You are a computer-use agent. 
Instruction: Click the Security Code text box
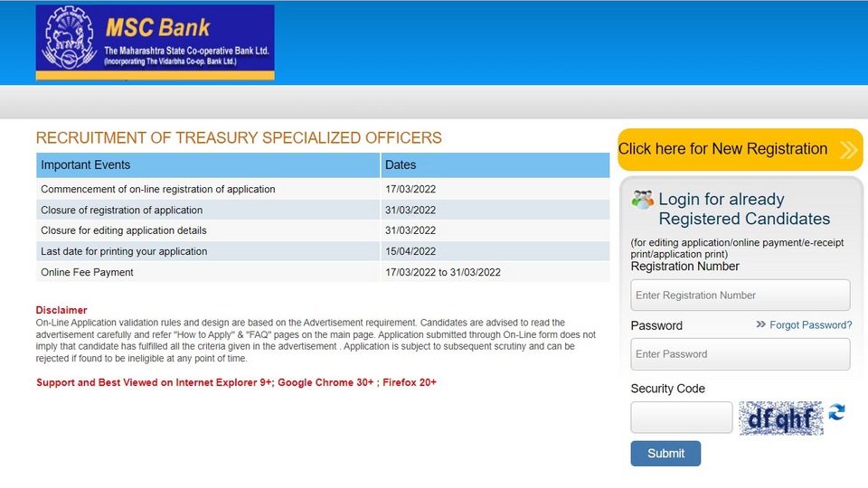682,418
